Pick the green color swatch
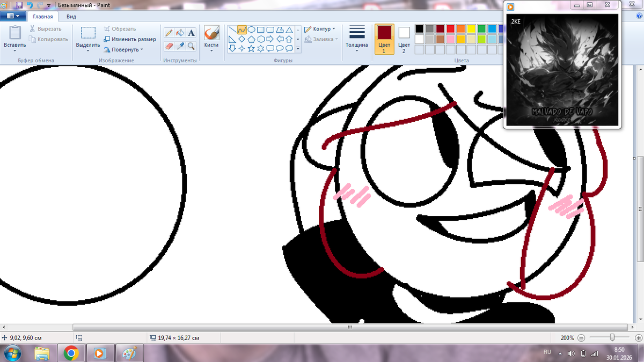Viewport: 644px width, 362px height. point(482,29)
